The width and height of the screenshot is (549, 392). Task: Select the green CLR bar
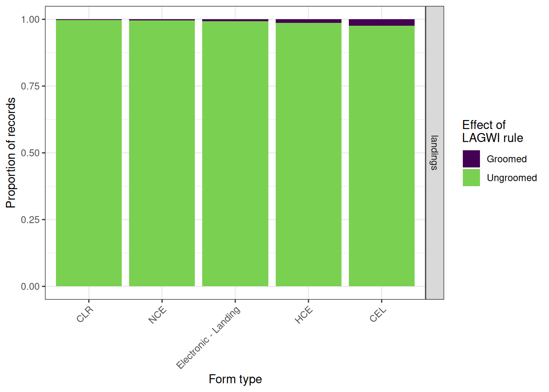[x=89, y=153]
